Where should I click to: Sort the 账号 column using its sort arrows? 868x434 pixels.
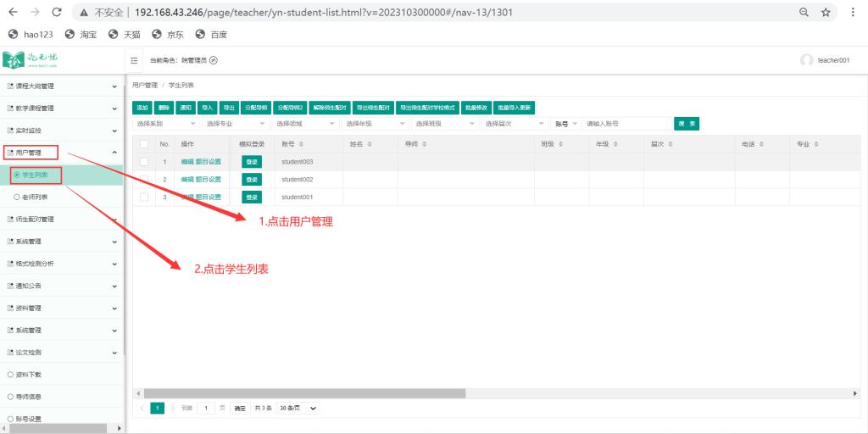(x=301, y=144)
